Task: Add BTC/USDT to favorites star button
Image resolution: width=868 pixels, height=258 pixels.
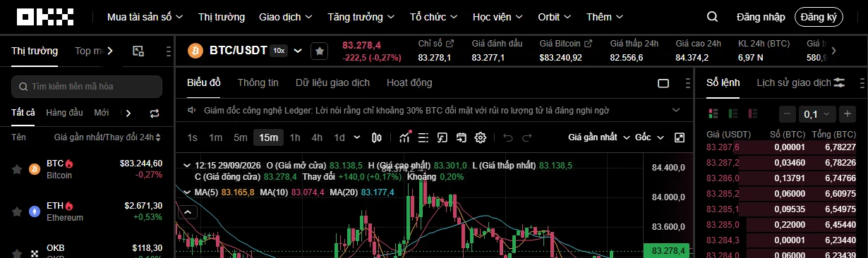Action: tap(319, 51)
